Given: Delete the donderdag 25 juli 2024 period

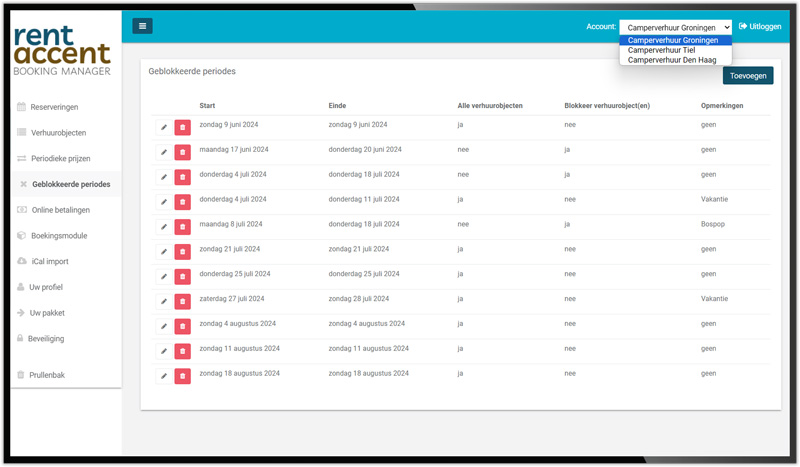Looking at the screenshot, I should 183,277.
